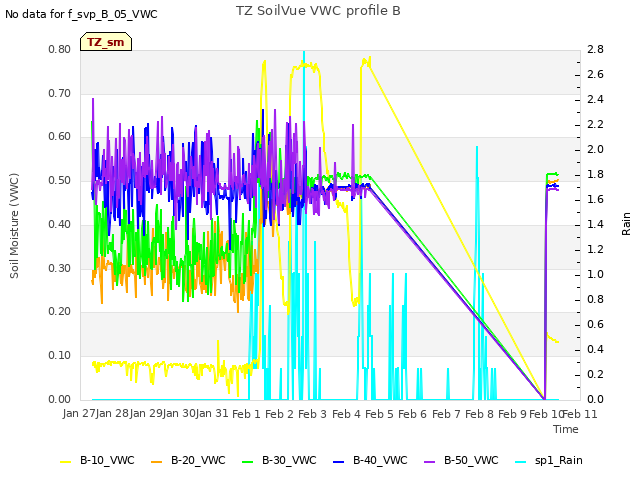This screenshot has height=480, width=640.
Task: Click the Feb 9 x-axis tick label
Action: (x=512, y=414)
